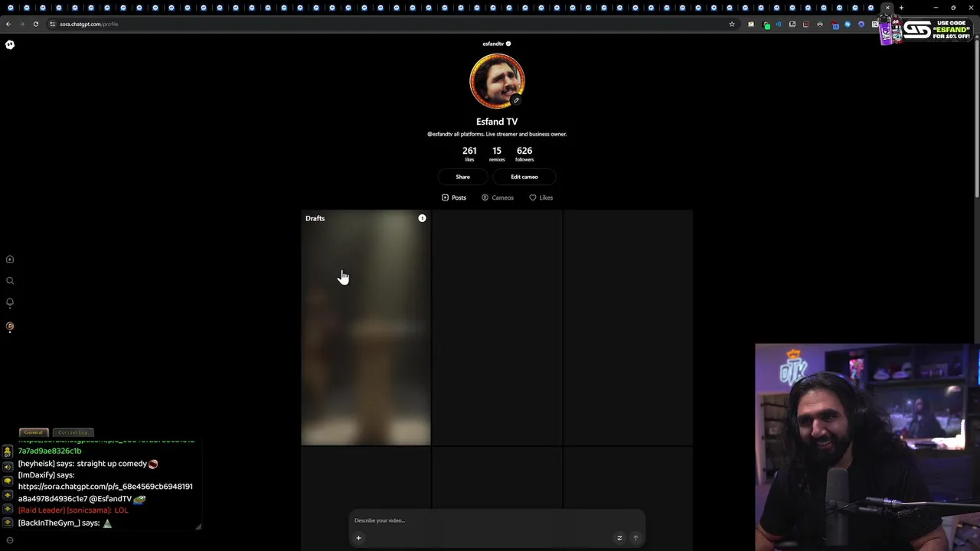Screen dimensions: 980x551
Task: Click the round minus icon below chat
Action: coord(10,540)
